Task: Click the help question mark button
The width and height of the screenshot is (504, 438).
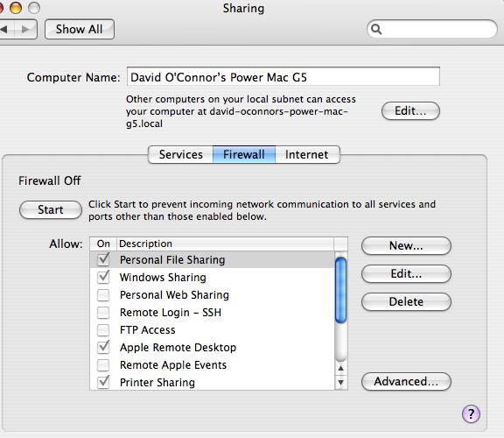Action: pos(471,413)
